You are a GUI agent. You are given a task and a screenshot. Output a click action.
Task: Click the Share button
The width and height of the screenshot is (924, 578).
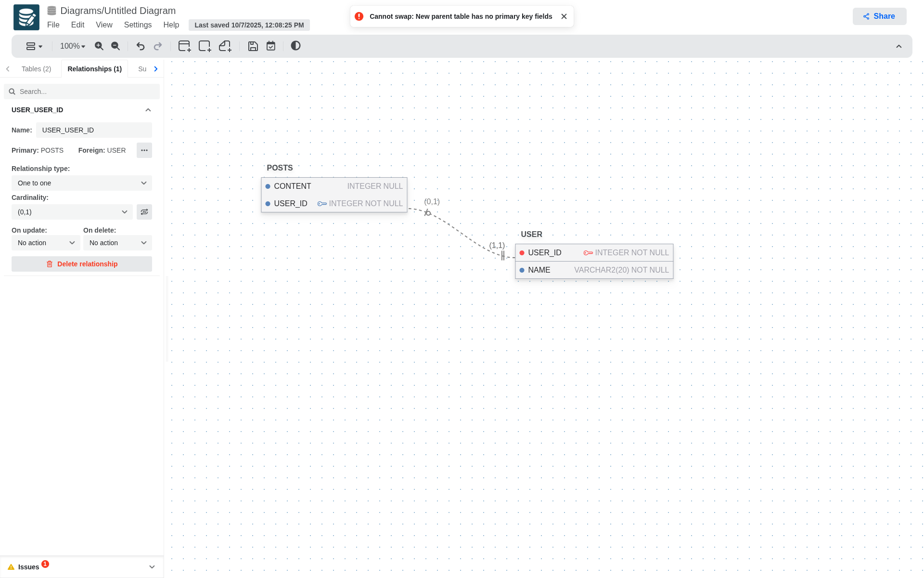click(x=879, y=16)
